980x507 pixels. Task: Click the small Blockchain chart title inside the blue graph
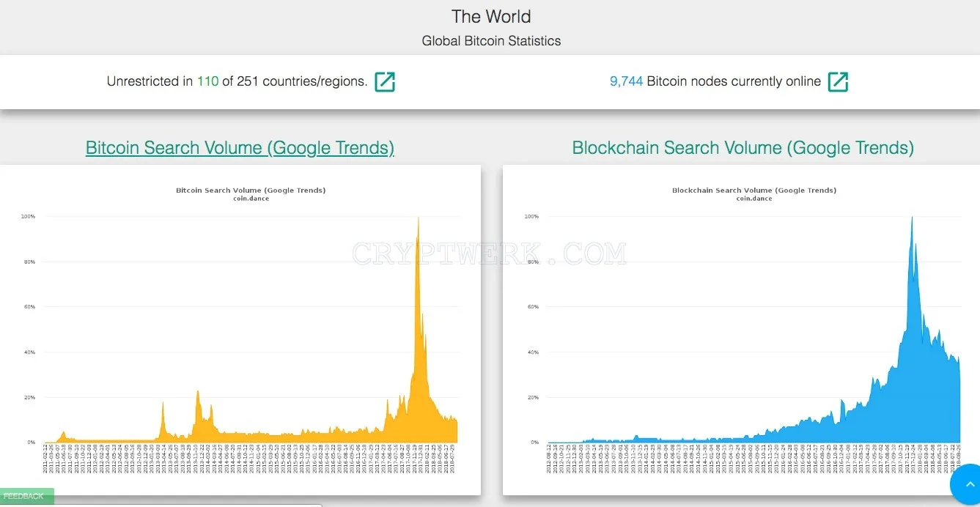pos(754,190)
